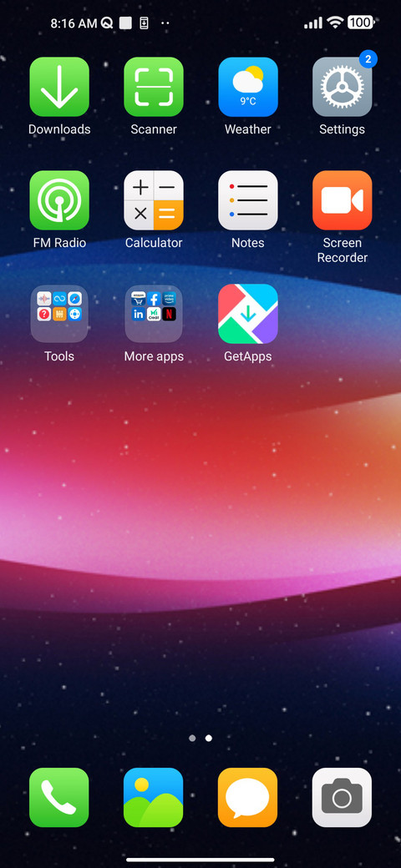This screenshot has height=868, width=401.
Task: Tap the voice recorder icon in Tools folder
Action: pos(43,299)
